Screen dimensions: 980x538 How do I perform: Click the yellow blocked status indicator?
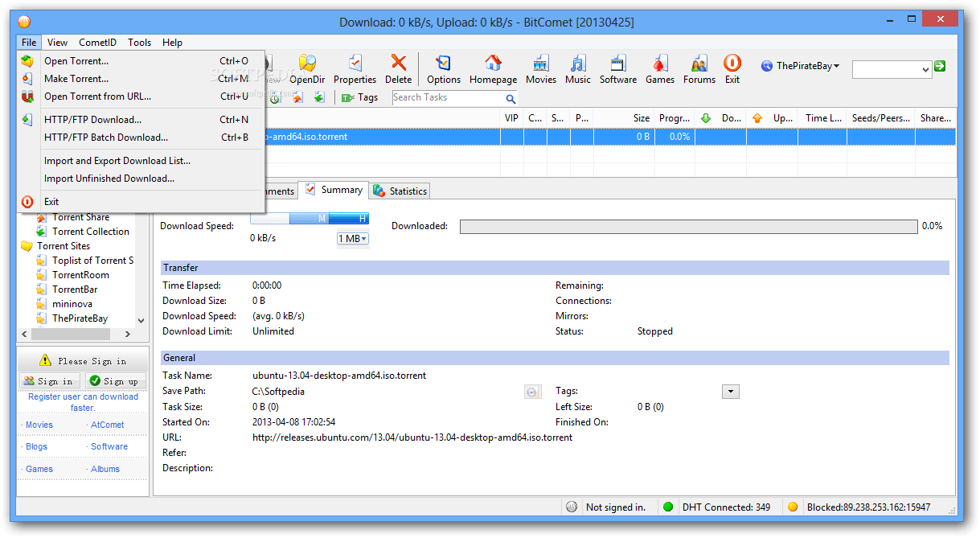click(x=792, y=507)
